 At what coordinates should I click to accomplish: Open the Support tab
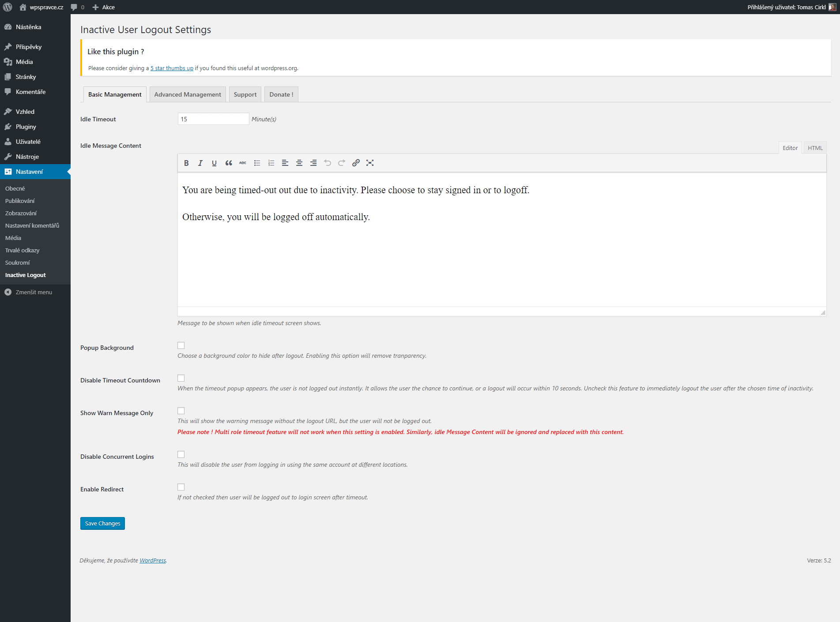pyautogui.click(x=245, y=94)
